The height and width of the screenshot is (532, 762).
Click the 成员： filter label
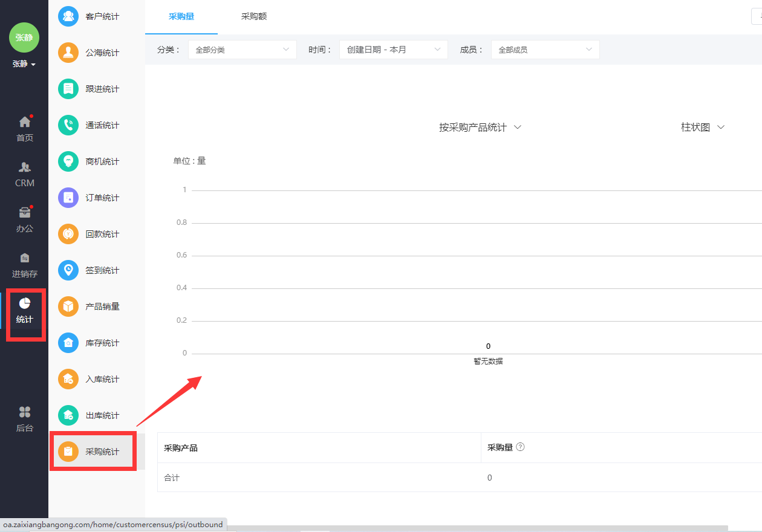472,50
